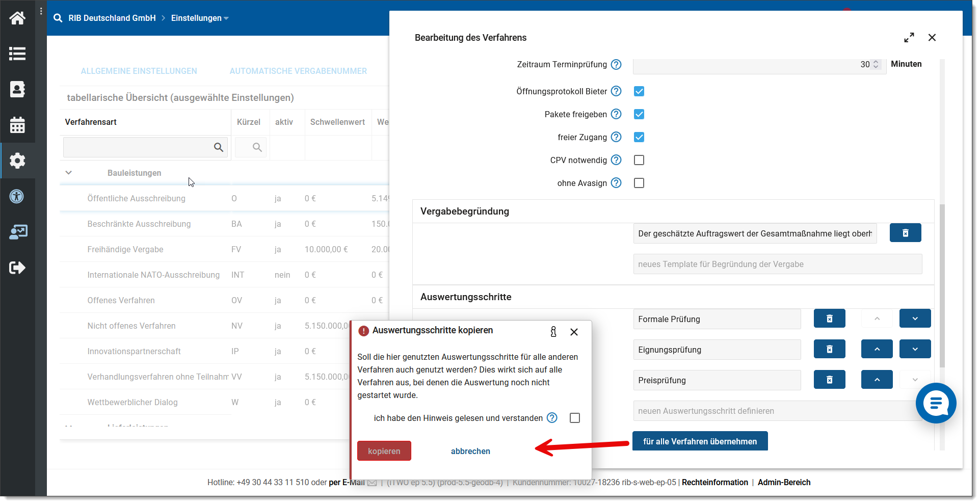Click the logout sidebar icon

tap(17, 268)
